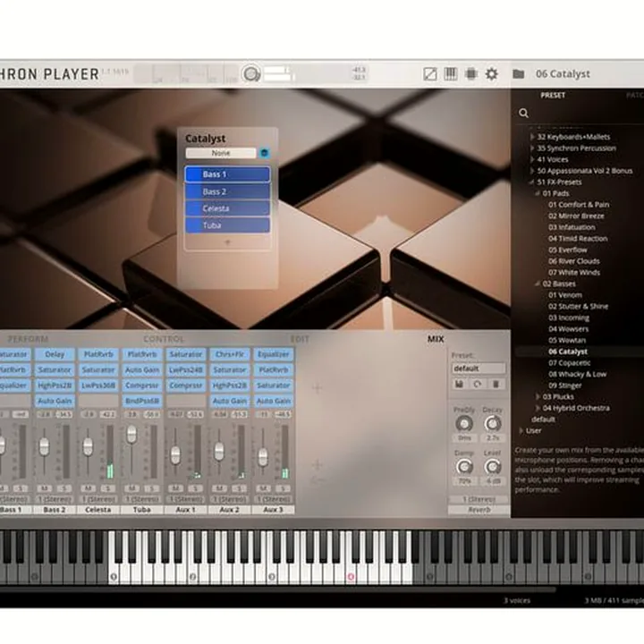Solo the Bass 2 channel
The width and height of the screenshot is (644, 644).
[x=64, y=488]
